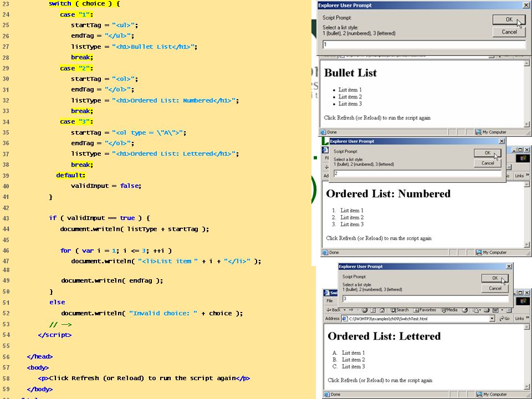Viewport: 532px width, 399px height.
Task: Close the Explorer User Prompt containing 2
Action: [502, 141]
